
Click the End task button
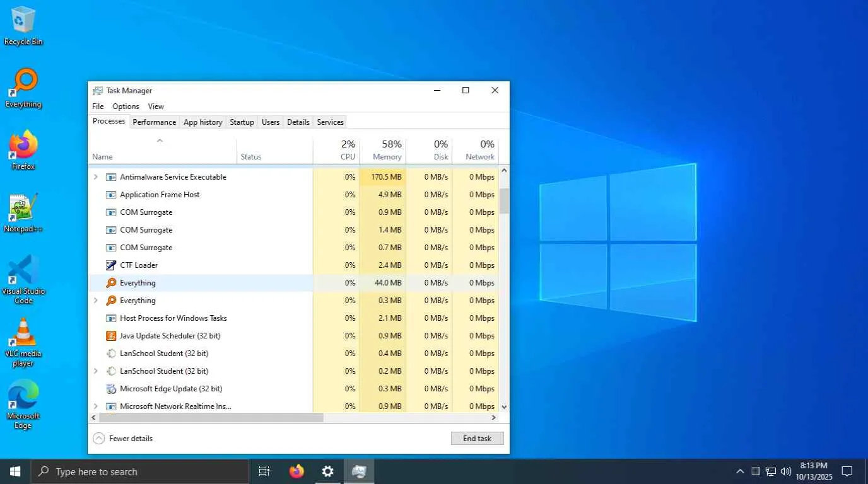tap(477, 439)
